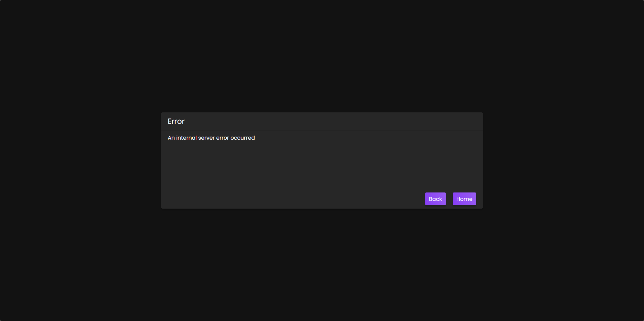Image resolution: width=644 pixels, height=321 pixels.
Task: Click dark backdrop right of the dialog
Action: click(x=563, y=160)
